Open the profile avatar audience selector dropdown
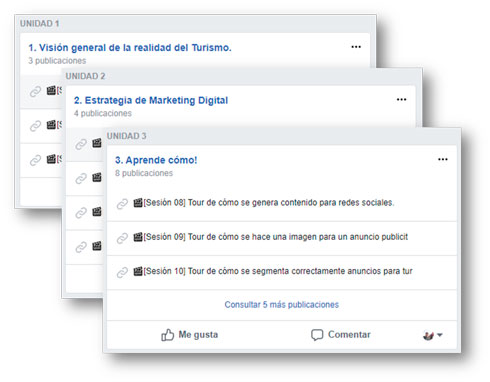Viewport: 490px width, 382px height. click(x=432, y=335)
